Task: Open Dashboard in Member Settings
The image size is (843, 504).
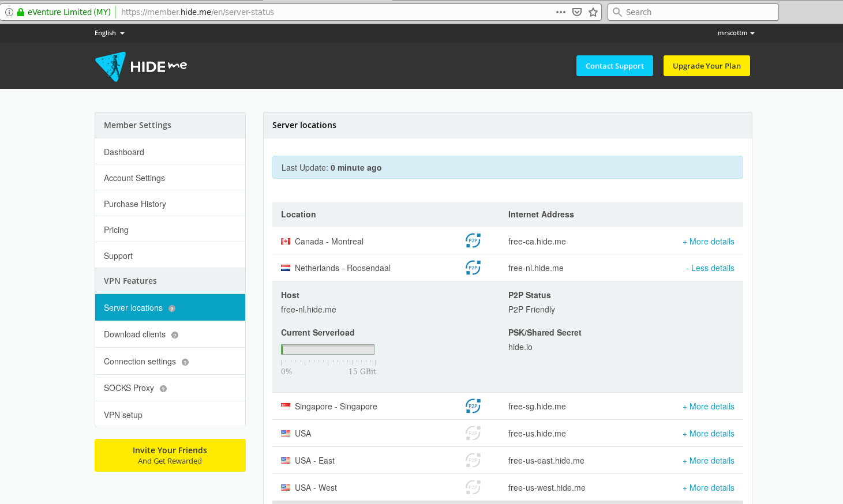Action: click(170, 152)
